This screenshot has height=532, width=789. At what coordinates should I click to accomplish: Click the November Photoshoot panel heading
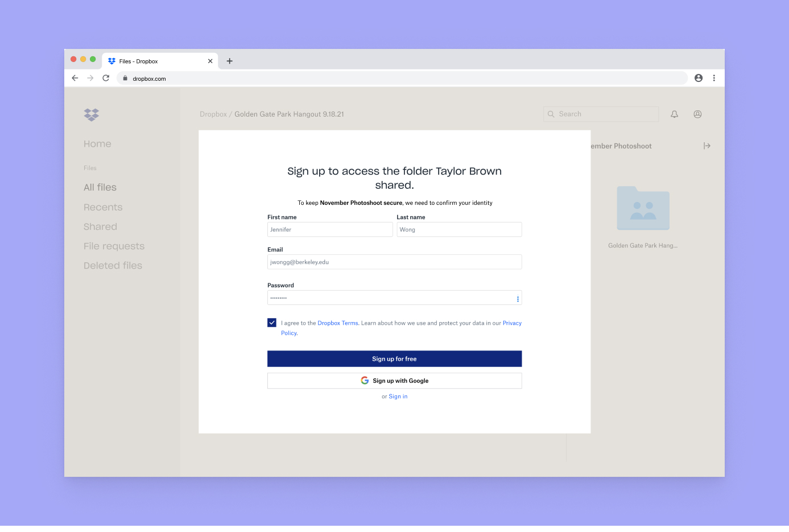click(621, 146)
